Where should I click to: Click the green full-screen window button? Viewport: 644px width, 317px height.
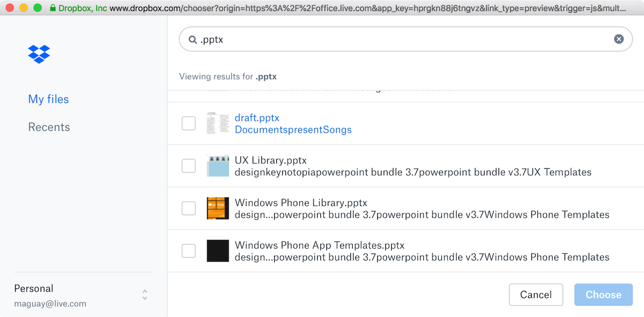click(38, 8)
